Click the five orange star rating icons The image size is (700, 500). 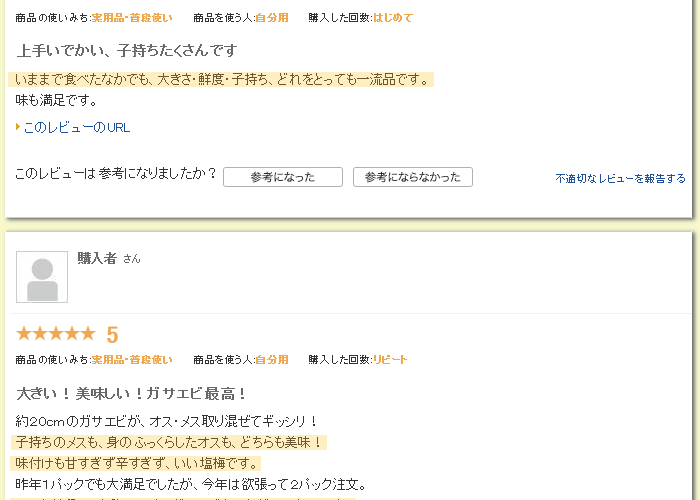(56, 333)
